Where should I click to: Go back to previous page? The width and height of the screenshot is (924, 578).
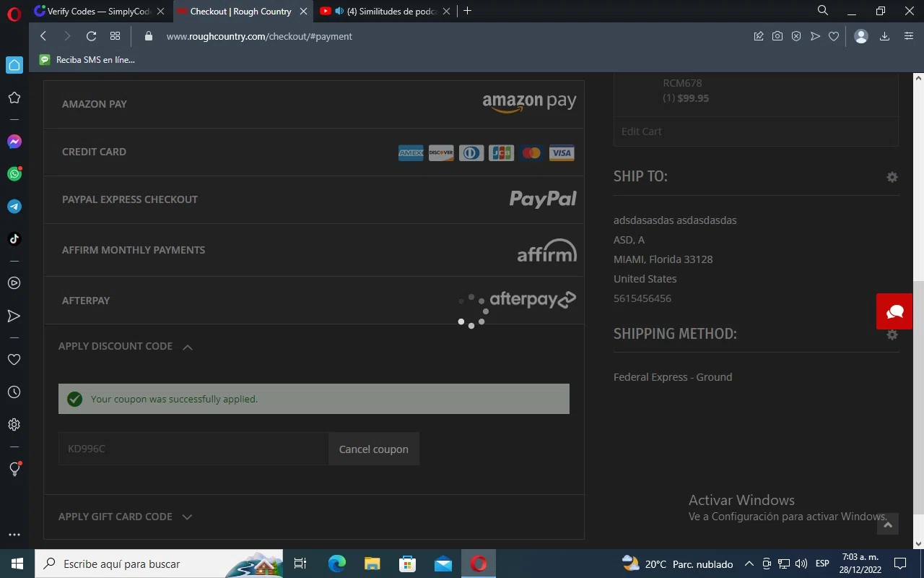[x=43, y=36]
